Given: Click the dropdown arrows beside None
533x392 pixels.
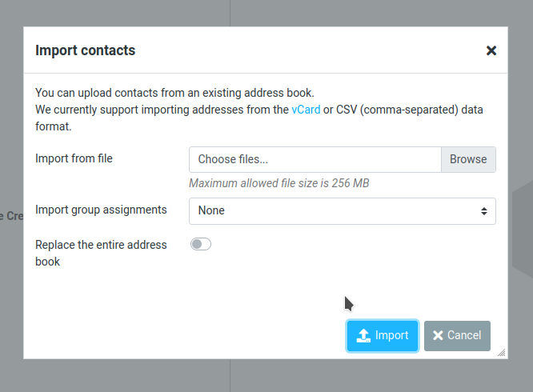Looking at the screenshot, I should pyautogui.click(x=483, y=211).
